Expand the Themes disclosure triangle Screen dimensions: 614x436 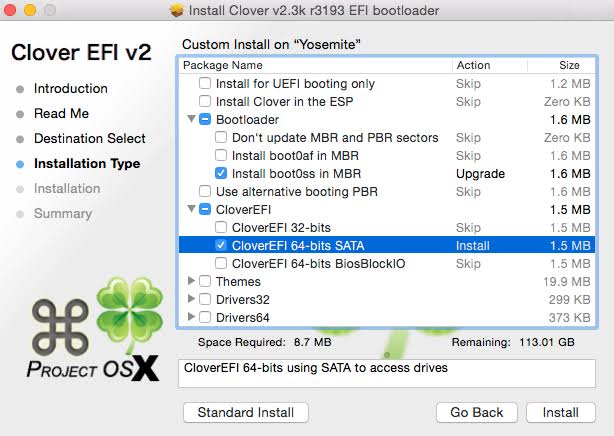click(x=191, y=280)
